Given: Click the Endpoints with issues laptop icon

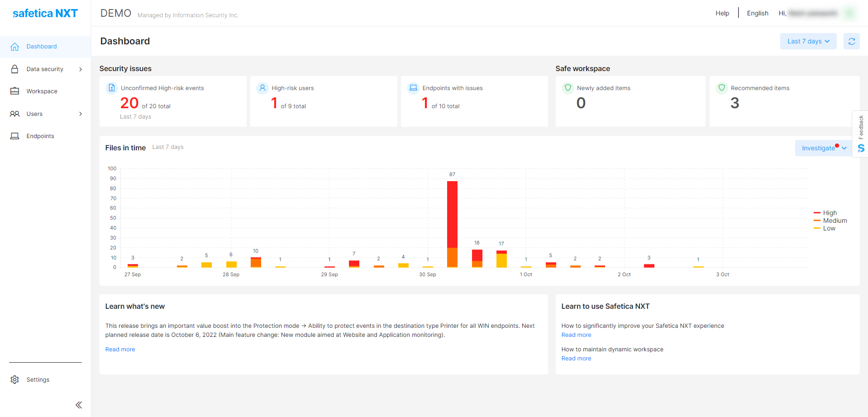Looking at the screenshot, I should tap(413, 88).
